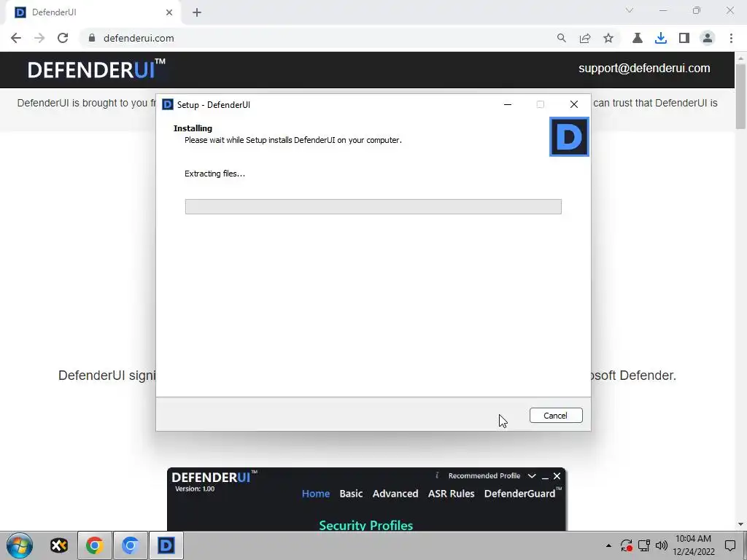The height and width of the screenshot is (560, 747).
Task: Open the Home tab in DefenderUI preview
Action: click(316, 494)
